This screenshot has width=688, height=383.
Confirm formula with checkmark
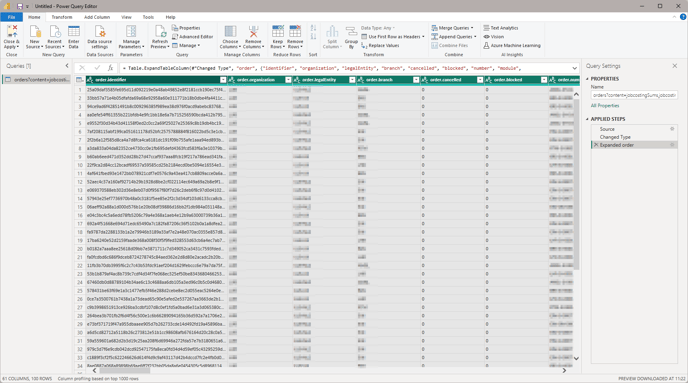point(97,68)
